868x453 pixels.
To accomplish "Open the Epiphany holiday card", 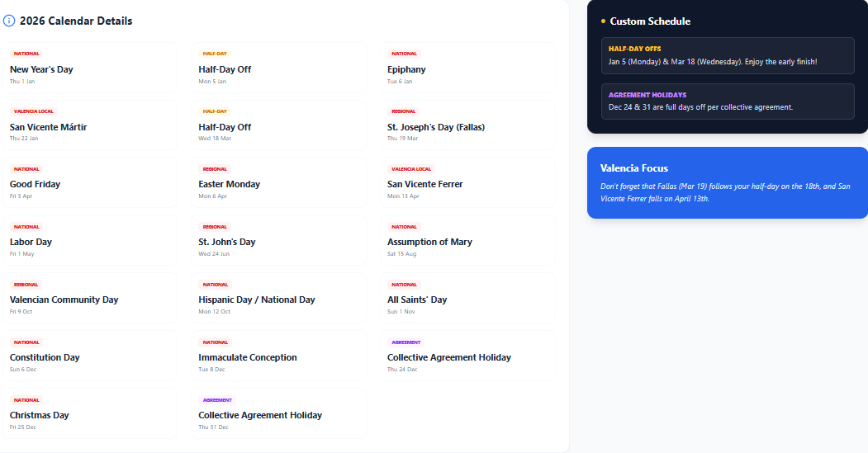I will coord(467,68).
